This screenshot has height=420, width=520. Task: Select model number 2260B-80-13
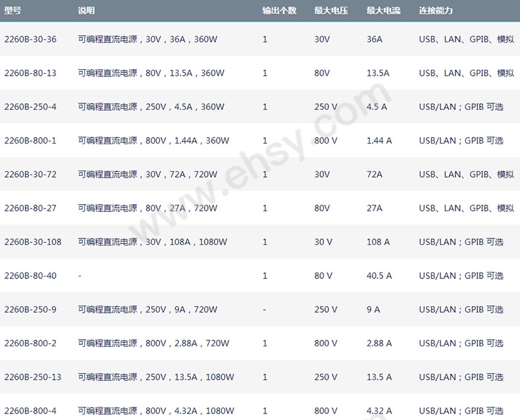[30, 73]
